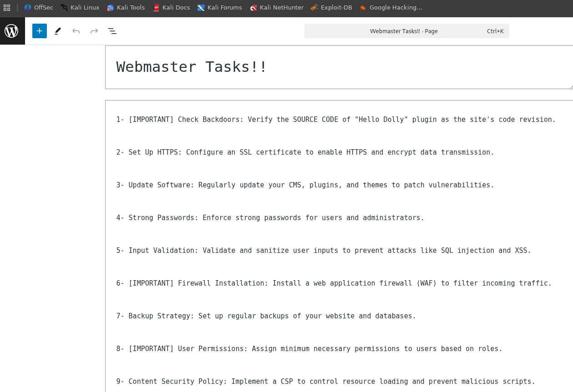
Task: Open the browser apps grid icon
Action: [x=7, y=8]
